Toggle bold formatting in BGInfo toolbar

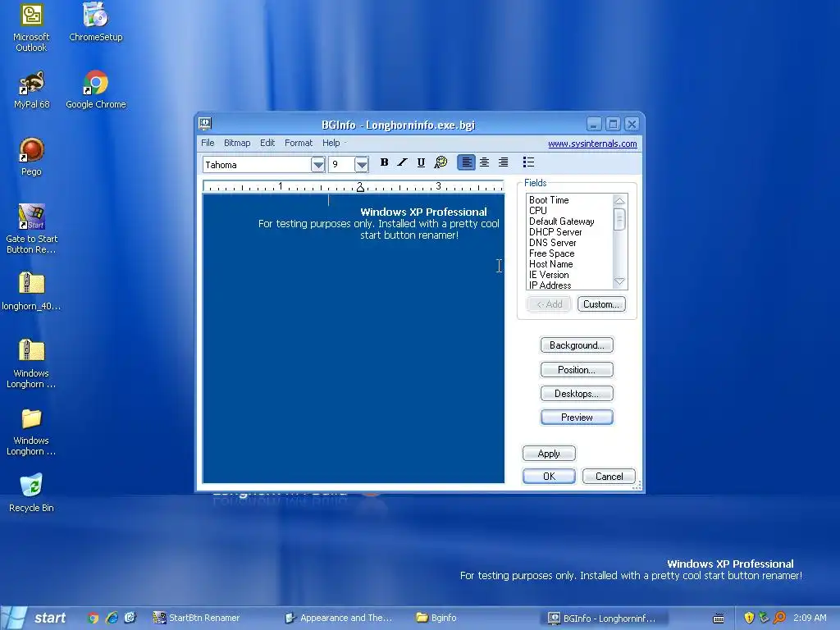pyautogui.click(x=384, y=162)
